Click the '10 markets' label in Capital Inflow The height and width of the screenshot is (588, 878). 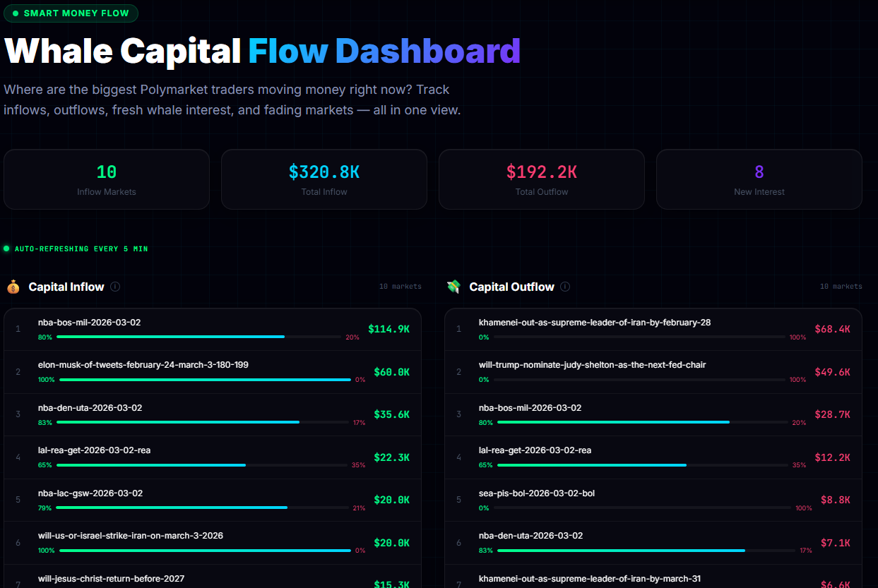click(401, 287)
